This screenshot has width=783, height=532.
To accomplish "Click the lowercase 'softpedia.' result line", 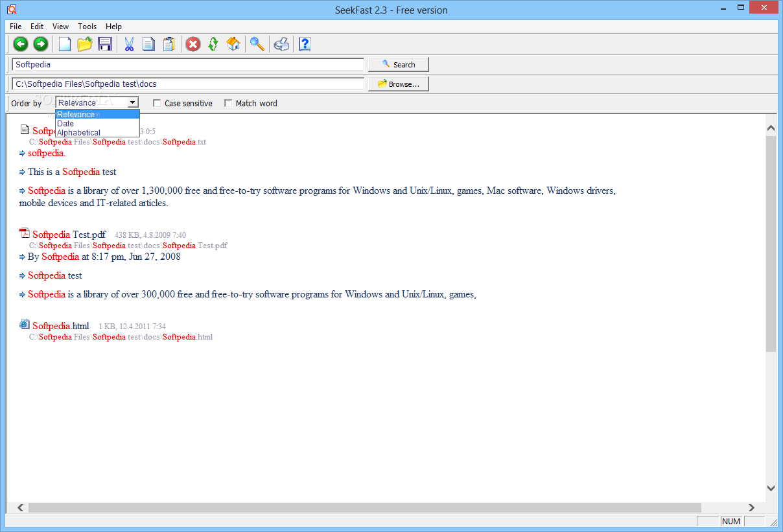I will point(47,154).
